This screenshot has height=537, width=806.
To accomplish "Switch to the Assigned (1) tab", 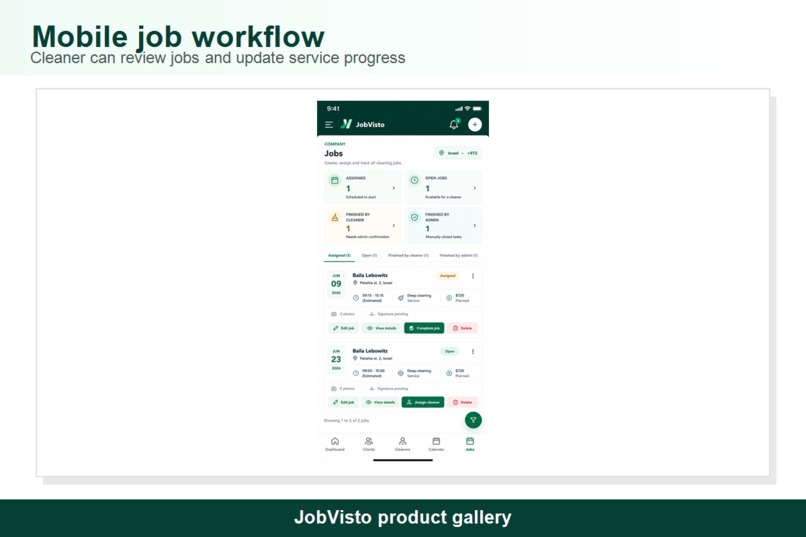I will (339, 255).
